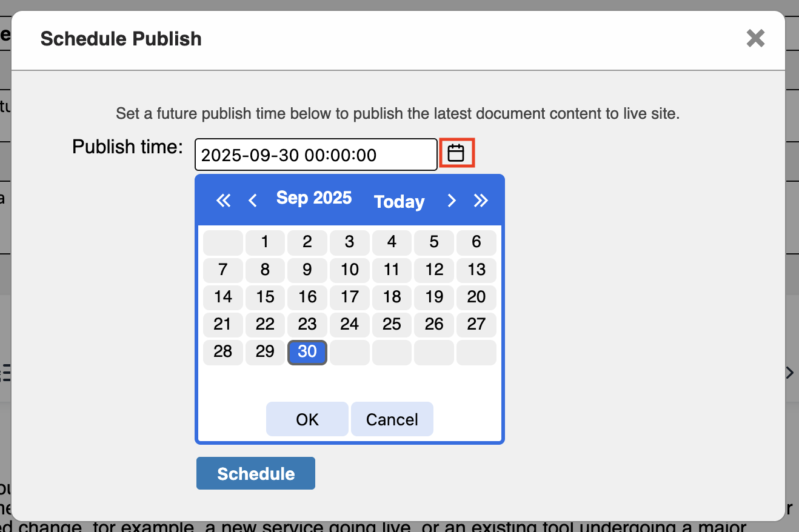The height and width of the screenshot is (532, 799).
Task: Click the Sep 2025 month header
Action: 313,198
